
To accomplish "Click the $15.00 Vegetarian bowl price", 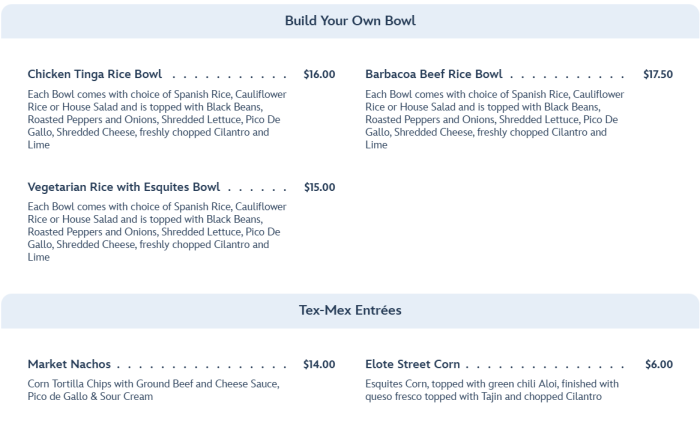I will [x=319, y=187].
